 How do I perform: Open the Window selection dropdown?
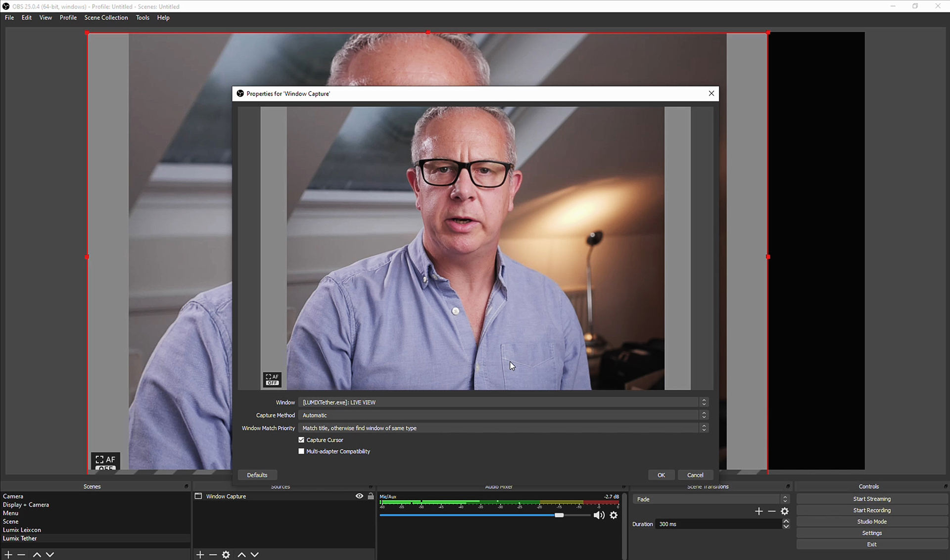503,402
